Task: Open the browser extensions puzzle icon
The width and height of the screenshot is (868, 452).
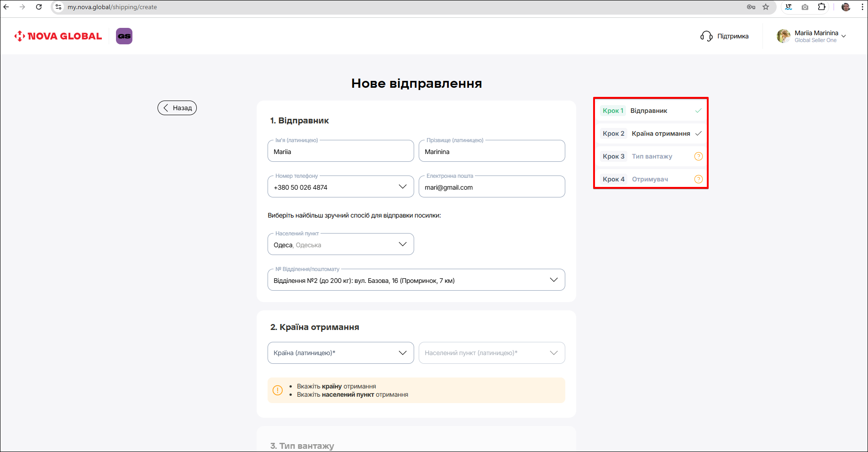Action: tap(821, 7)
